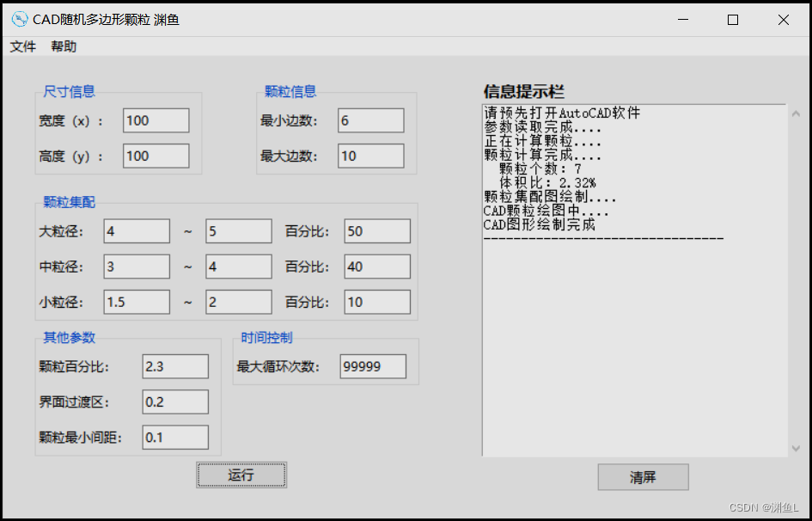The image size is (812, 521).
Task: Click the 颗粒最小间距 field showing 0.1
Action: coord(175,437)
